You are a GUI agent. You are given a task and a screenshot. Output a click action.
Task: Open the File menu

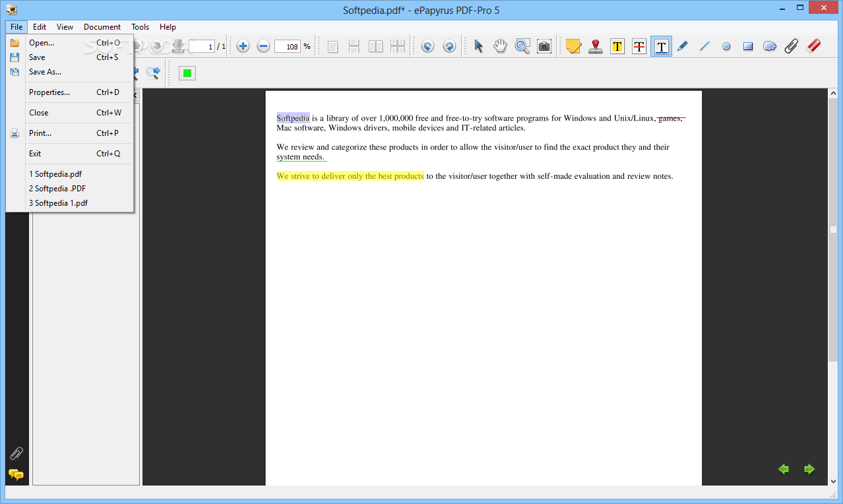pos(16,27)
